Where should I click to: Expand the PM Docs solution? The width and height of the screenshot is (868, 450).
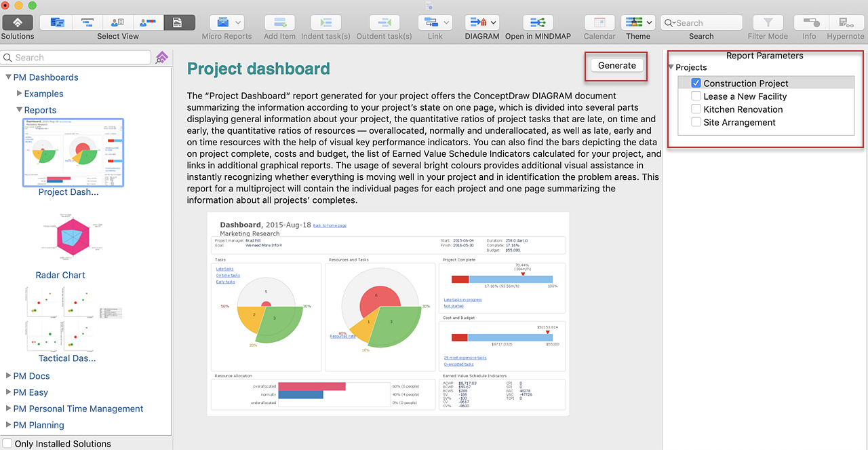8,376
